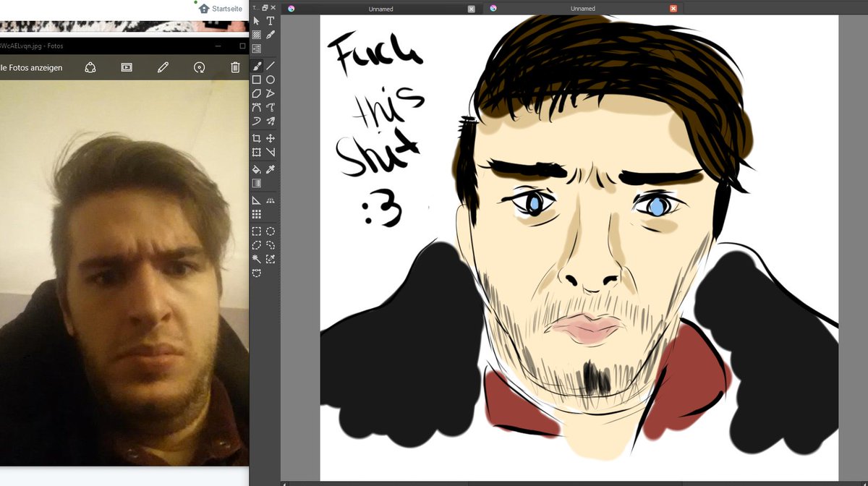
Task: Select the bezier path selection tool
Action: click(256, 273)
